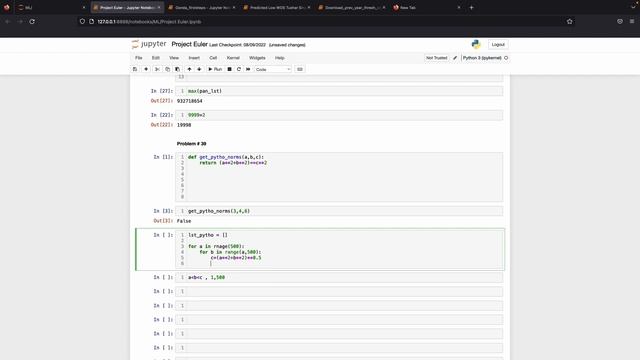
Task: Open the View menu
Action: tap(174, 58)
